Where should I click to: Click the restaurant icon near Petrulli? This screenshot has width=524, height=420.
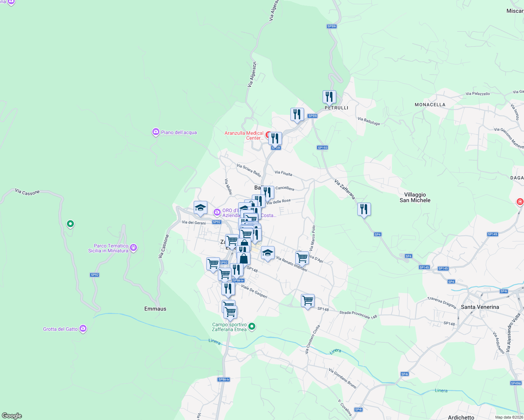329,96
